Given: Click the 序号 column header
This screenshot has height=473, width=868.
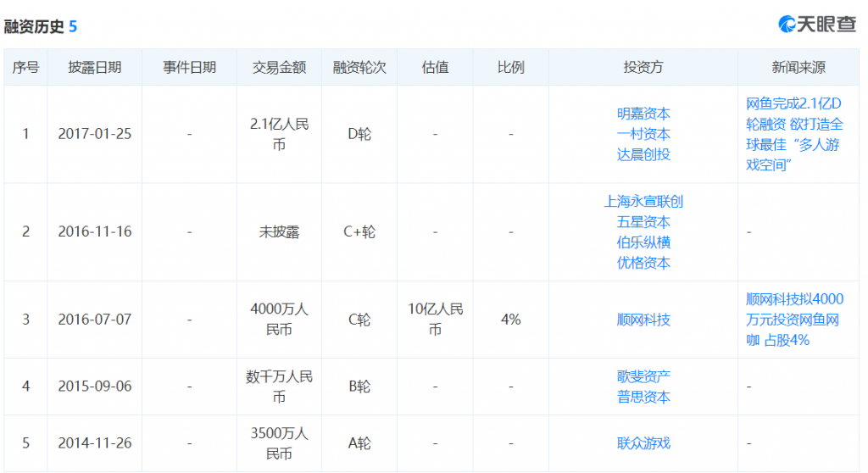Looking at the screenshot, I should (25, 68).
